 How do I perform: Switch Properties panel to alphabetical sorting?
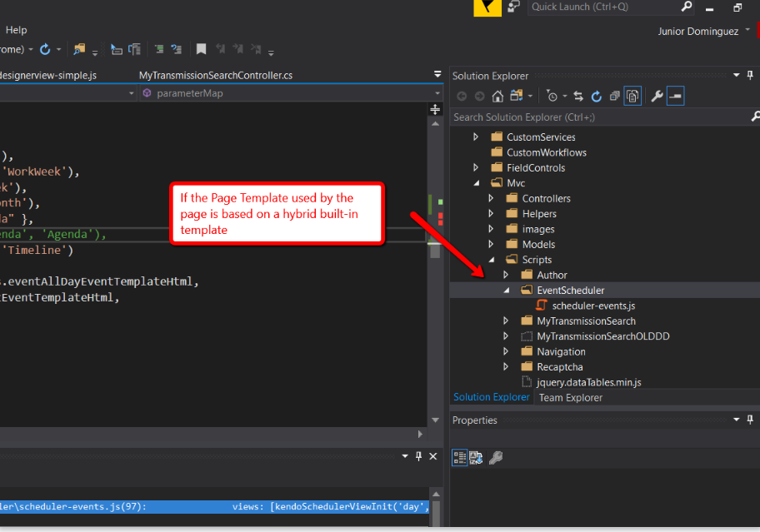[475, 457]
